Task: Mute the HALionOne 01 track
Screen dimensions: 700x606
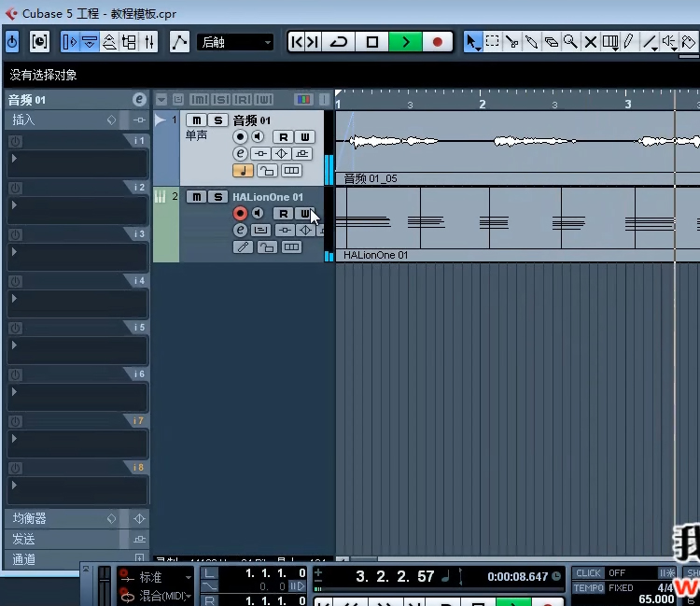Action: coord(196,197)
